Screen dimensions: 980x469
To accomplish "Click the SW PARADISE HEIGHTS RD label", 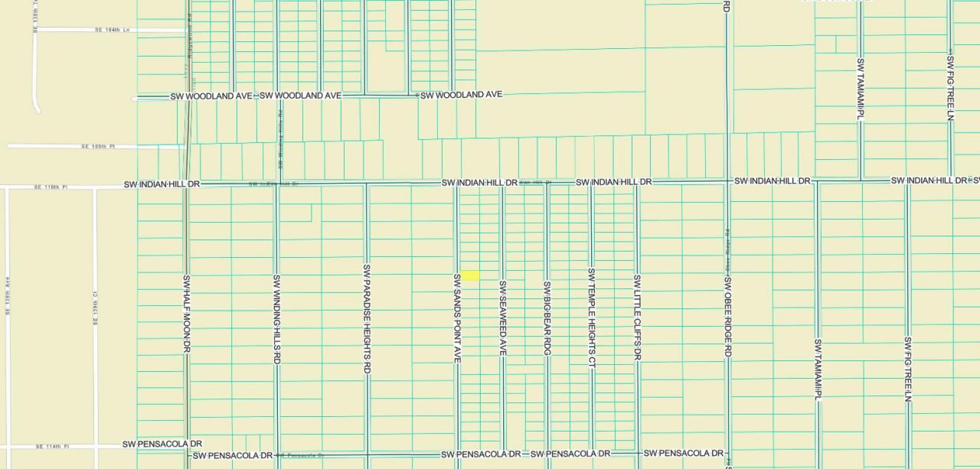I will 367,319.
